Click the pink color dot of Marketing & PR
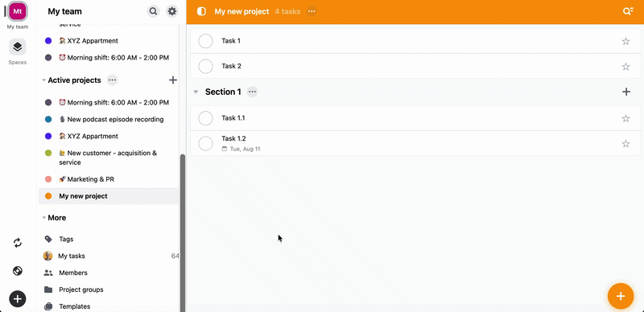Viewport: 644px width, 312px height. pyautogui.click(x=48, y=179)
